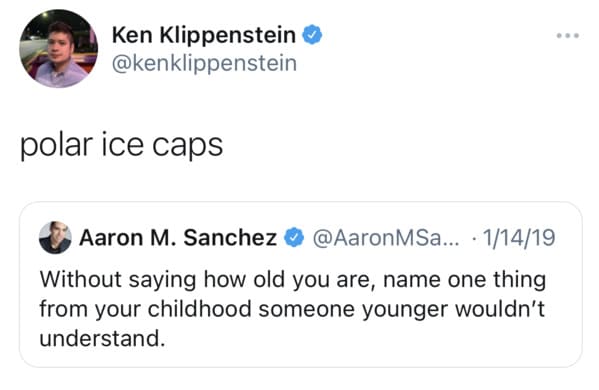Select the truncated @AaronMSa... handle
599x390 pixels.
point(386,238)
